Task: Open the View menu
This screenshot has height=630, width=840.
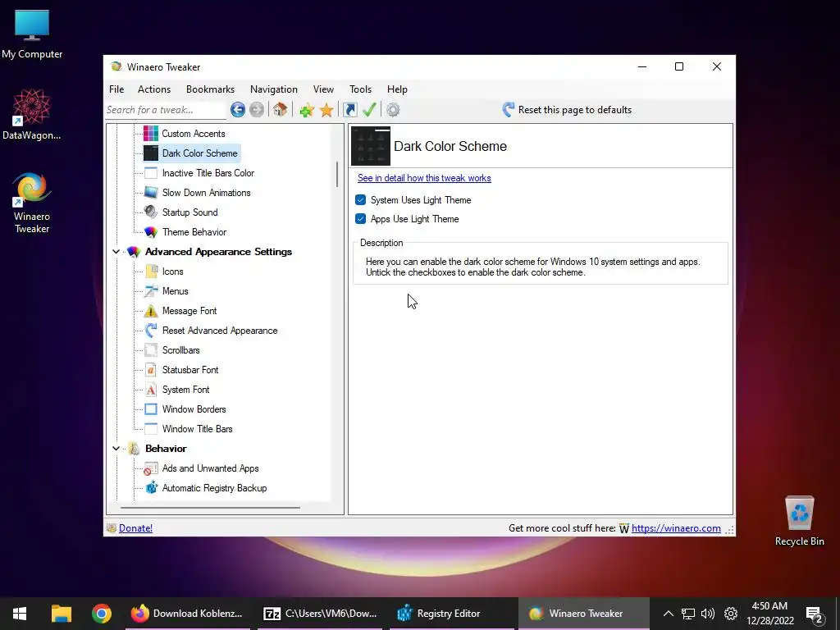Action: [323, 89]
